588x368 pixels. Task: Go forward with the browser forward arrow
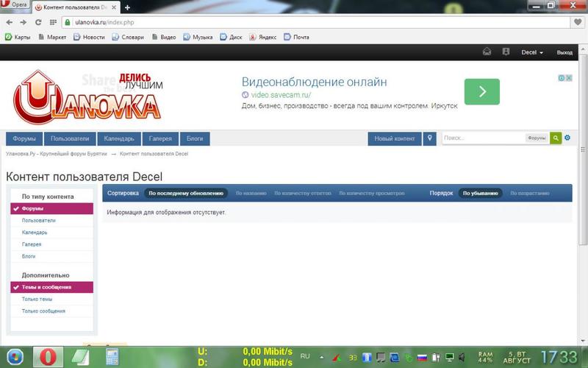(x=24, y=23)
